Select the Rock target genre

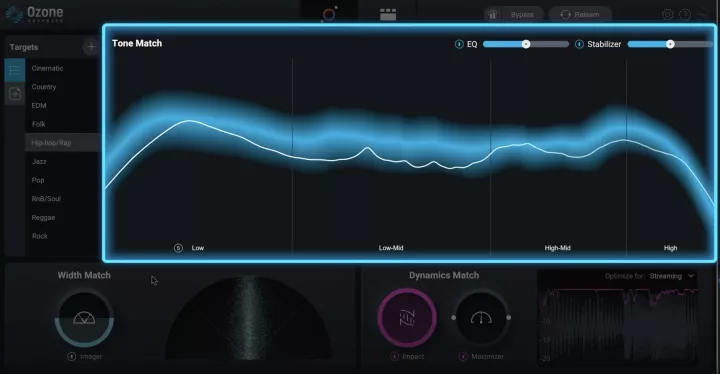pos(40,236)
